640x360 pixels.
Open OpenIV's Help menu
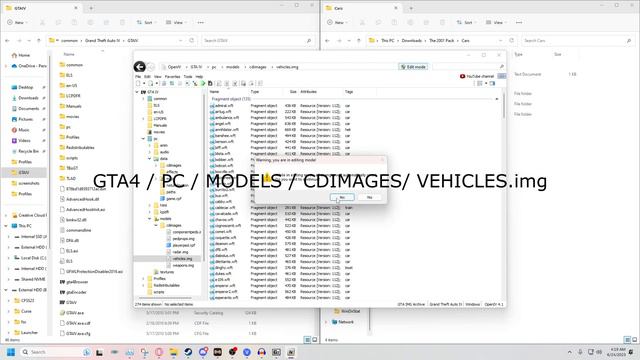click(199, 77)
